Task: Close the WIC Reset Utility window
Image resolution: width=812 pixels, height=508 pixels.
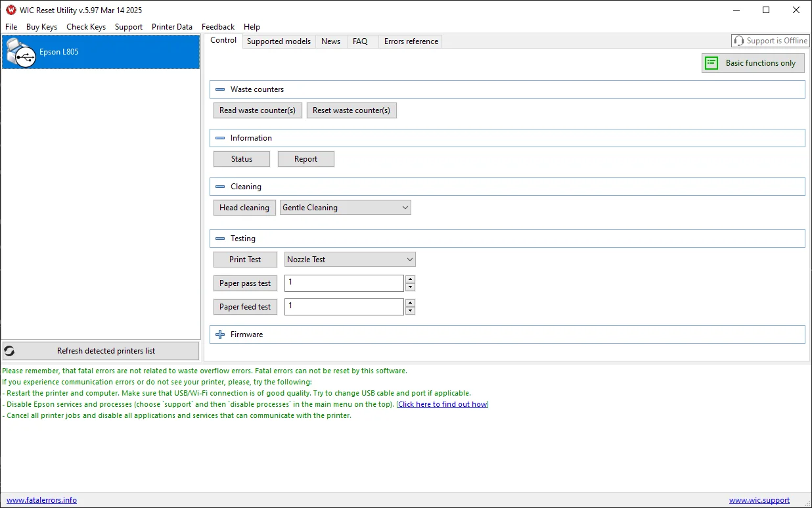Action: point(796,10)
